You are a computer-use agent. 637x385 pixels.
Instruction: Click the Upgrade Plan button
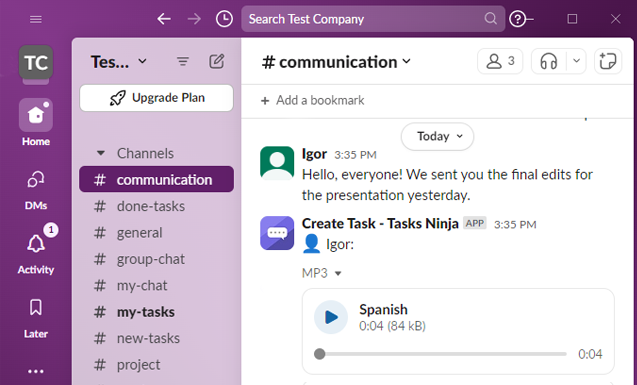(x=156, y=98)
